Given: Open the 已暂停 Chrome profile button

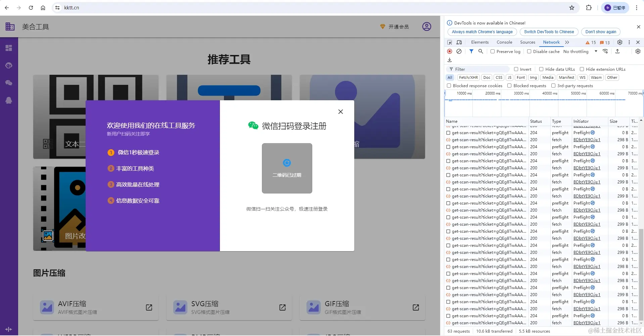Looking at the screenshot, I should pyautogui.click(x=615, y=8).
